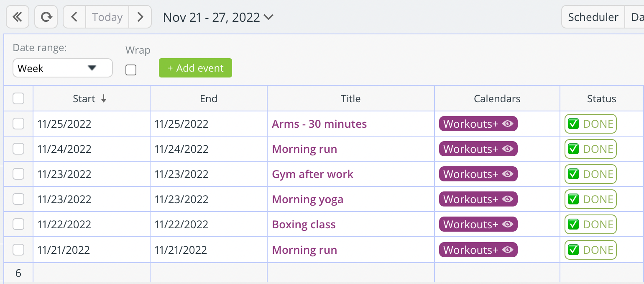
Task: Go to previous week arrow
Action: [x=74, y=17]
